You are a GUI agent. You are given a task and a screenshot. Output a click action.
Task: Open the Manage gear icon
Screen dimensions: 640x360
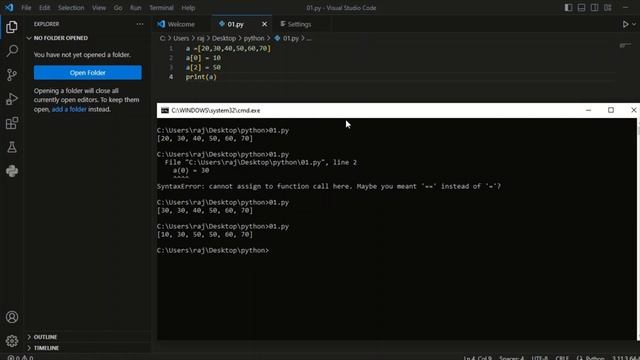pyautogui.click(x=12, y=340)
